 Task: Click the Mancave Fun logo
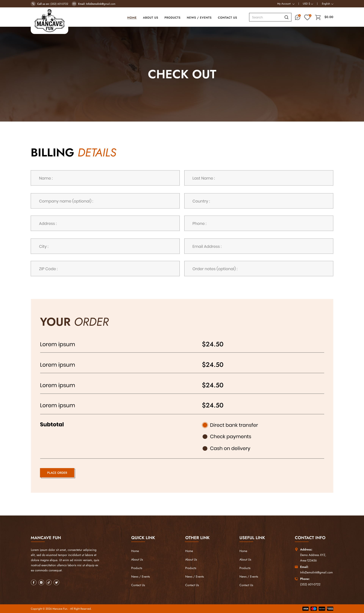[49, 21]
